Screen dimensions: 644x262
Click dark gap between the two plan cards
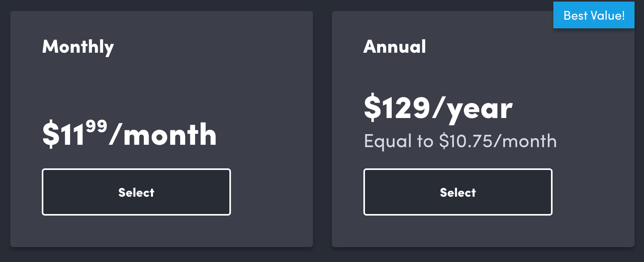[322, 130]
